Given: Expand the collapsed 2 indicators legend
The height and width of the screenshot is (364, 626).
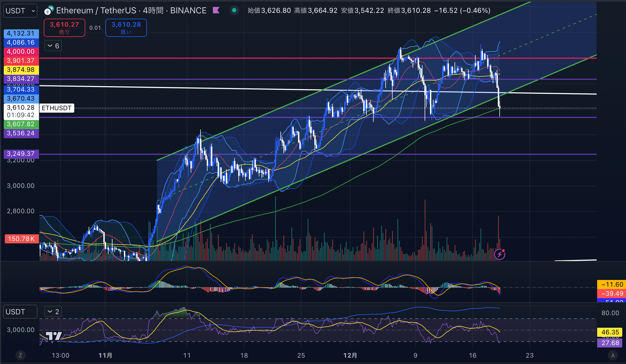Looking at the screenshot, I should coord(53,311).
